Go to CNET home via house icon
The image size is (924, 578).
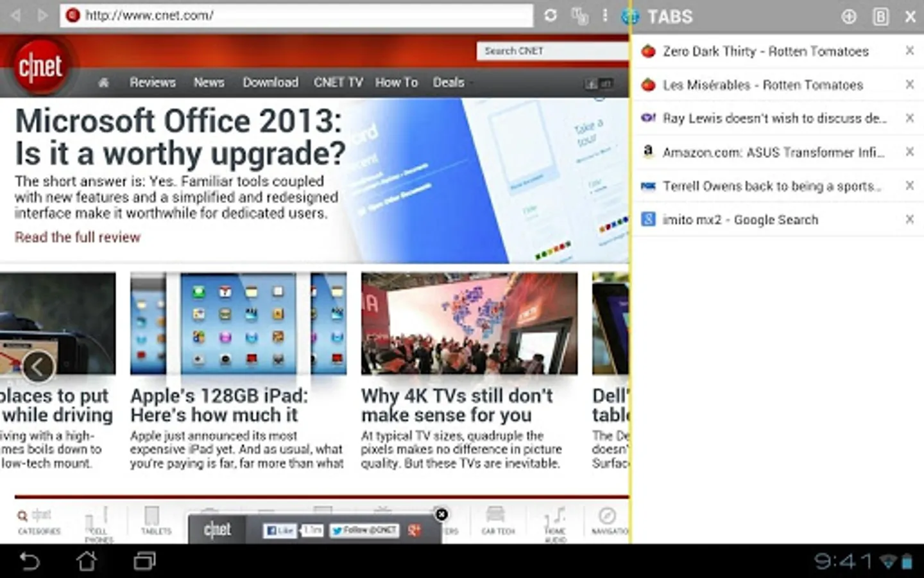(x=103, y=83)
